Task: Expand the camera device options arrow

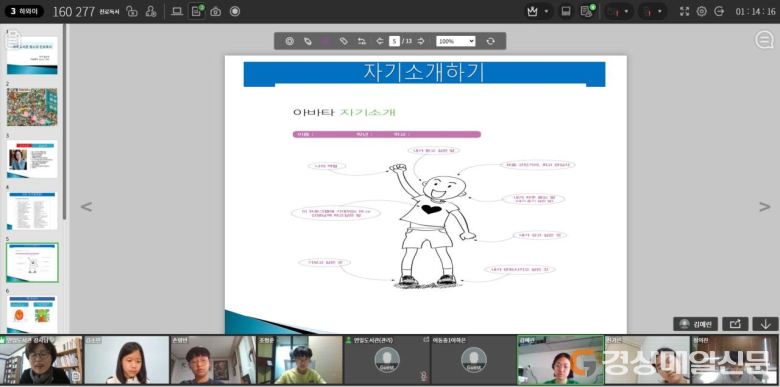Action: 626,11
